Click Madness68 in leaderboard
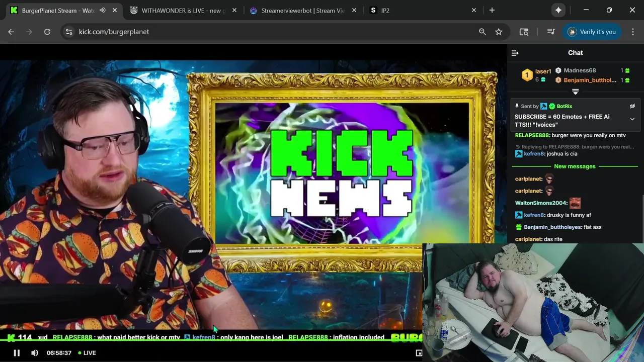 click(580, 70)
